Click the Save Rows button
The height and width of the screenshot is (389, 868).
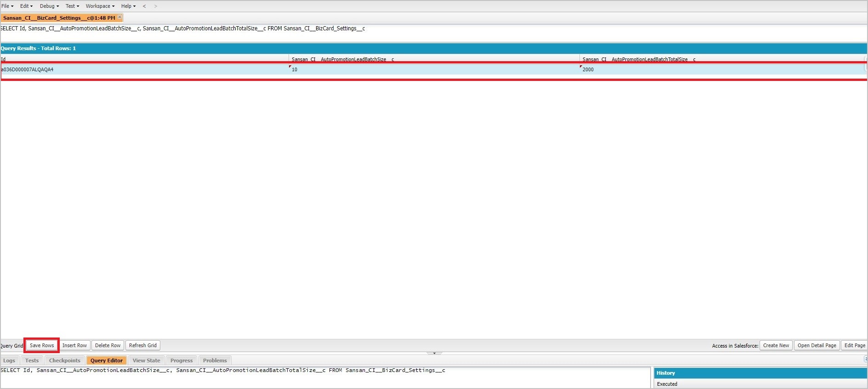click(42, 345)
